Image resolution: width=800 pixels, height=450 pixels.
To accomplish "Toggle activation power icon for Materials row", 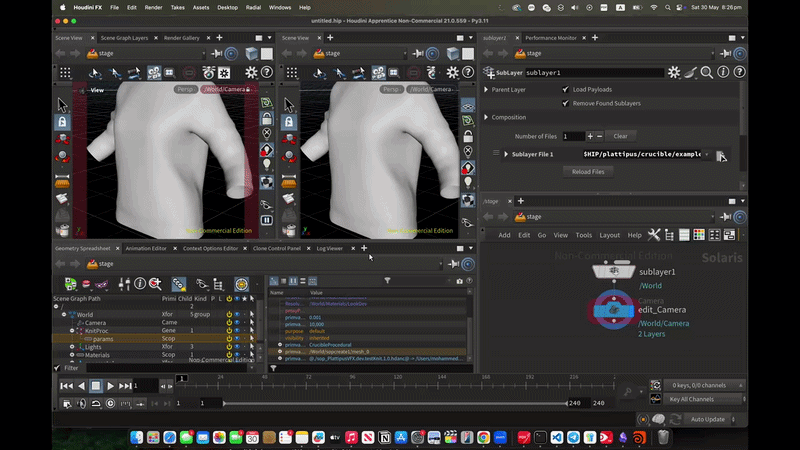I will click(x=229, y=355).
